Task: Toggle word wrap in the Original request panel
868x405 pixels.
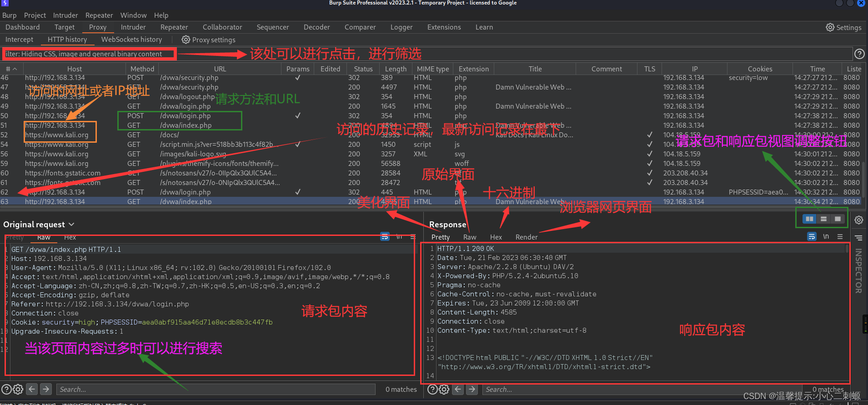Action: coord(385,236)
